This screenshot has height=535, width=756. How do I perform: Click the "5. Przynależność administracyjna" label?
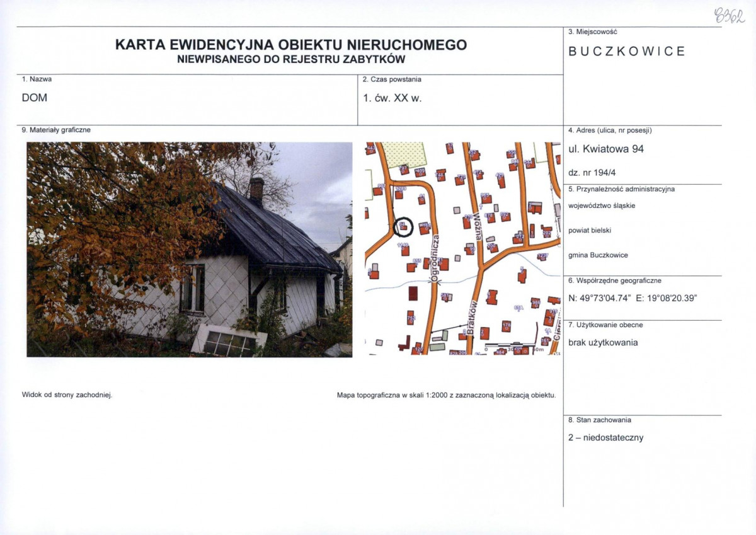(x=621, y=188)
